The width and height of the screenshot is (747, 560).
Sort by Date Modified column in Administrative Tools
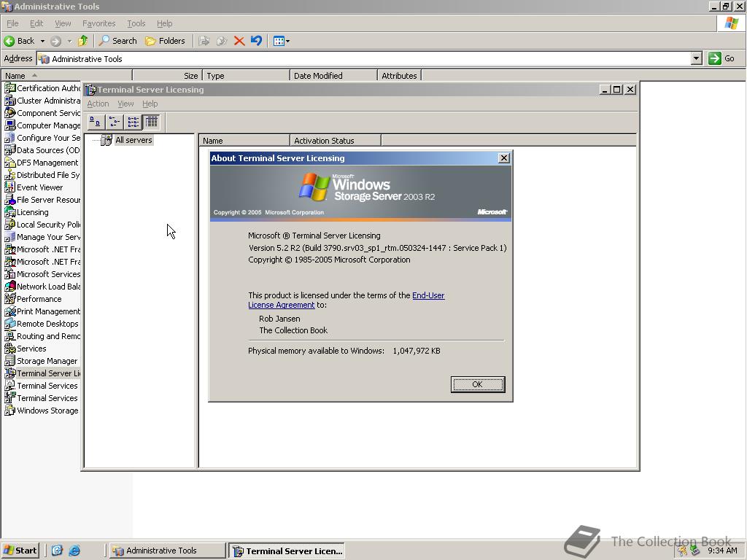coord(333,75)
